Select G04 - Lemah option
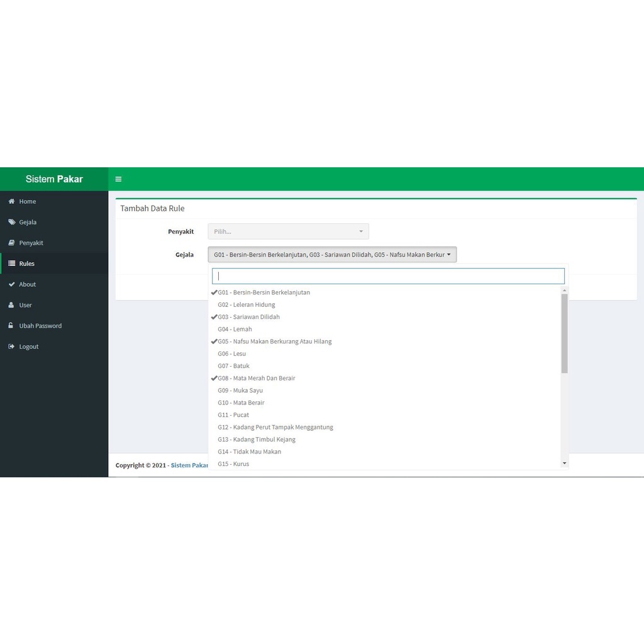This screenshot has height=644, width=644. (x=384, y=329)
